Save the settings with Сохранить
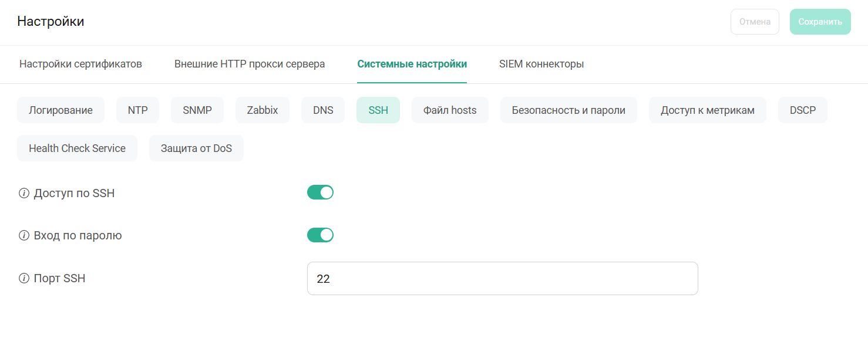 (x=820, y=21)
